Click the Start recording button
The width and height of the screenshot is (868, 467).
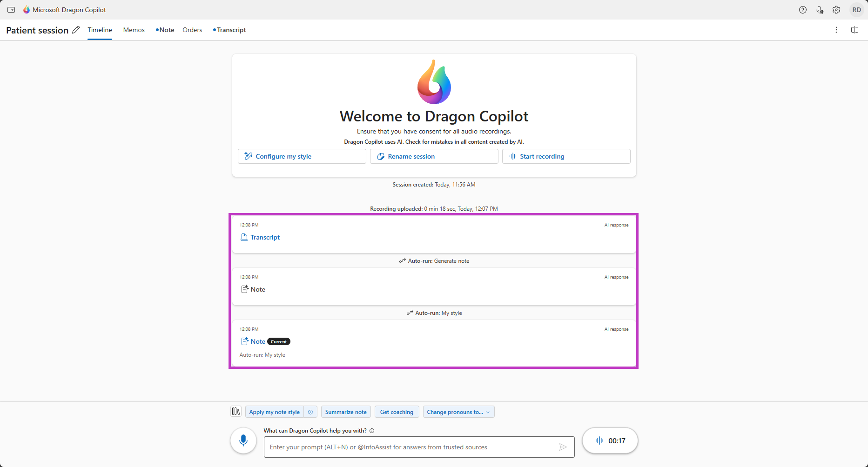coord(566,156)
